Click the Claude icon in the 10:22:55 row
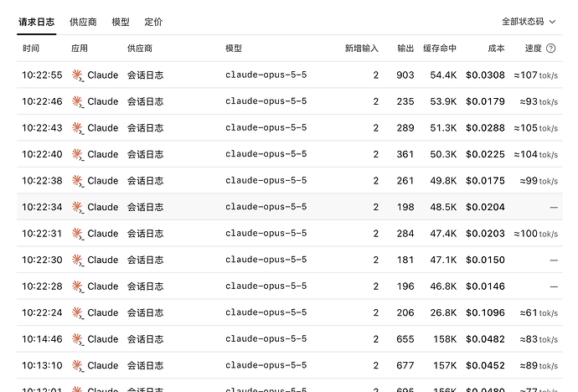Viewport: 578px width, 392px height. click(77, 75)
